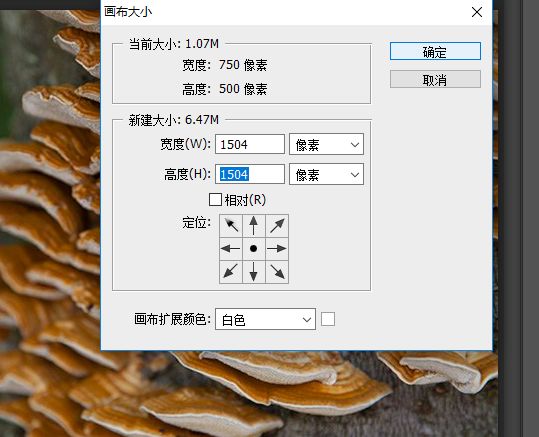Expand the 画布扩展颜色 白色 dropdown
Screen dimensions: 539x437
[265, 319]
